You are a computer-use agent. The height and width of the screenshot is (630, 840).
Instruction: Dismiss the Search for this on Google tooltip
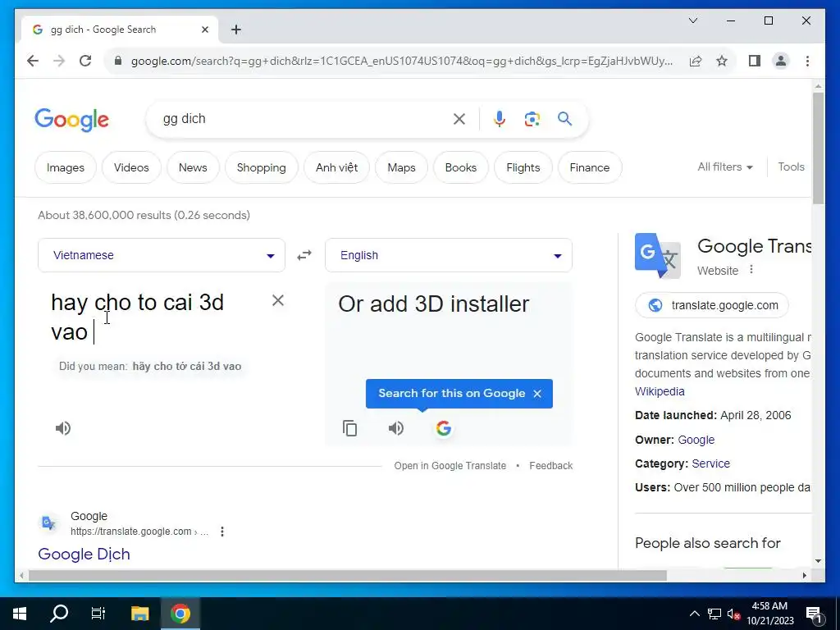coord(537,394)
